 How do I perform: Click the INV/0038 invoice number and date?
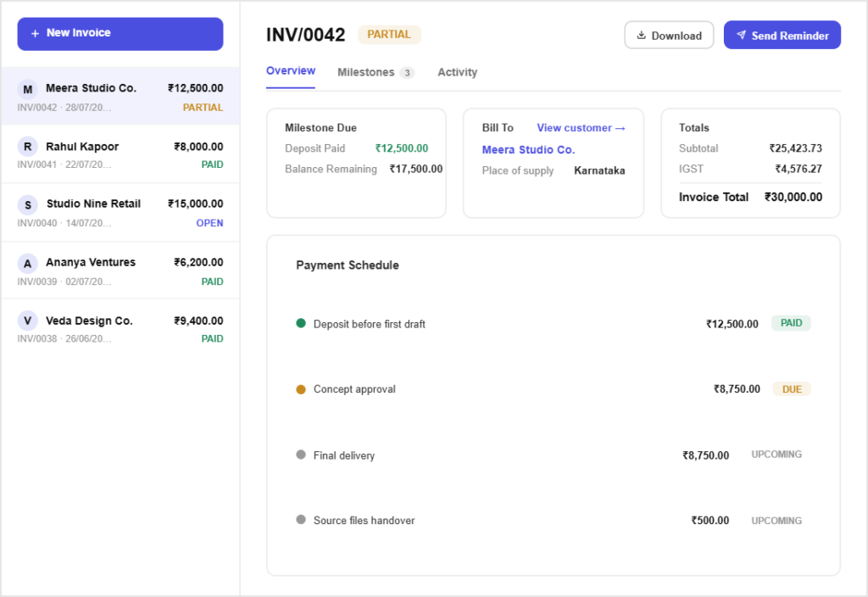pos(64,338)
